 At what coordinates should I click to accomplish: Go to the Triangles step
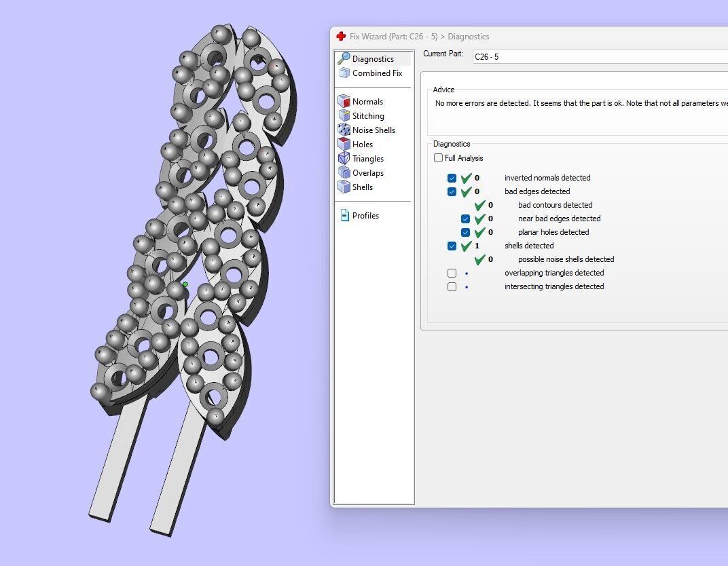point(367,159)
